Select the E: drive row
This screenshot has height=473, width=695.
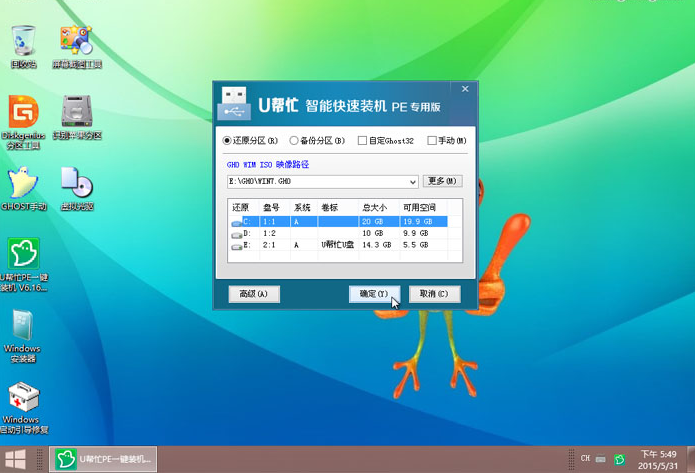(339, 245)
